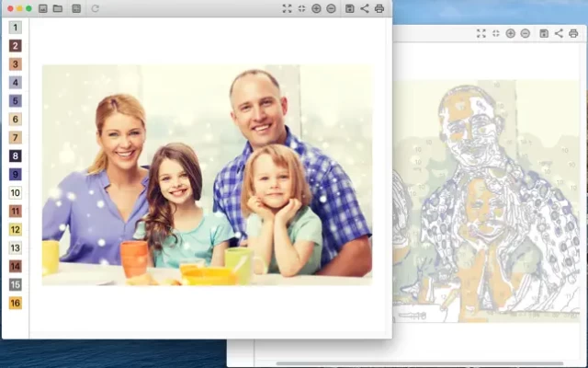The image size is (588, 368).
Task: Share the photo from front window toolbar
Action: [364, 8]
